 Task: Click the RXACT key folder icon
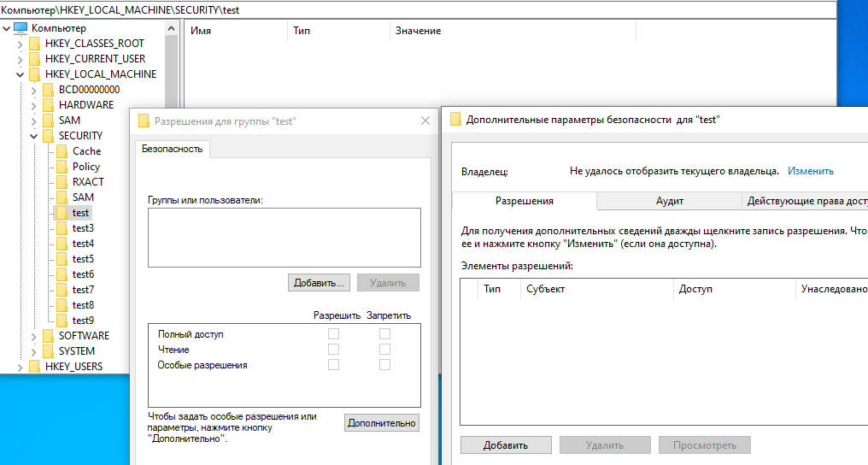tap(62, 182)
